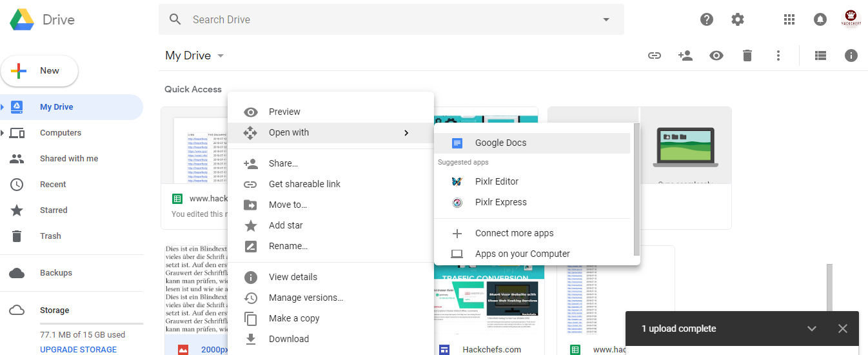
Task: Expand the Open with submenu arrow
Action: point(406,133)
